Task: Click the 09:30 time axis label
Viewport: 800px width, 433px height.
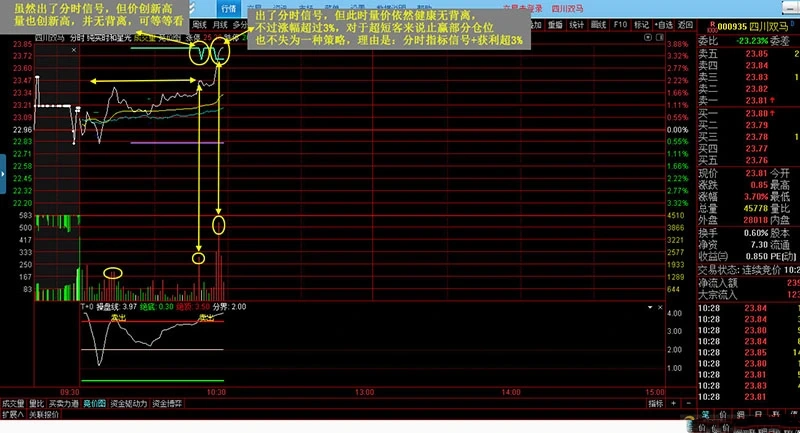Action: [70, 392]
